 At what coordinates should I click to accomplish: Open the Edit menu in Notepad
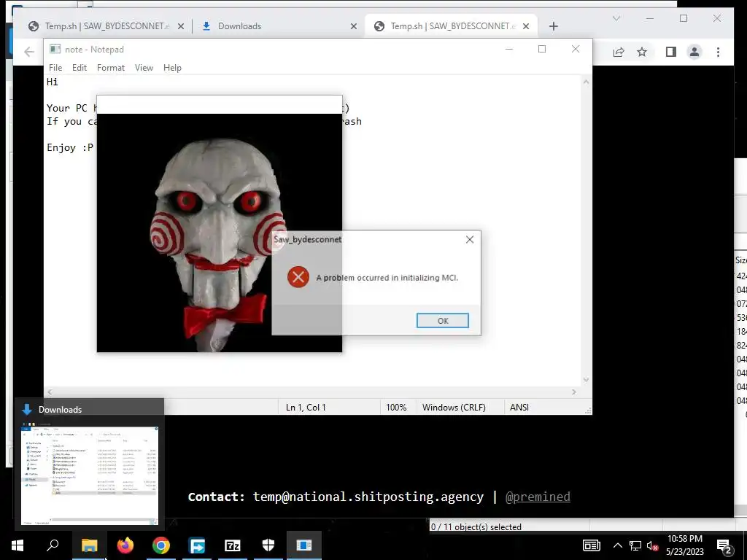tap(79, 68)
